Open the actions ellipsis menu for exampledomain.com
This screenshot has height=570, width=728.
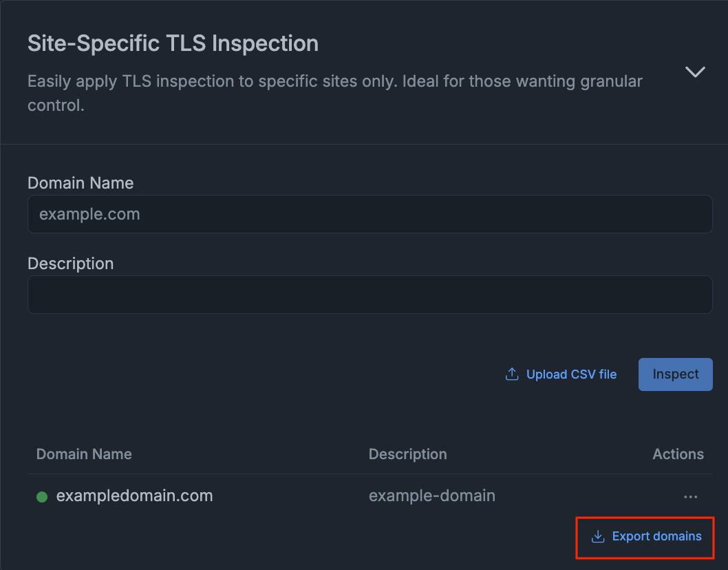[x=690, y=496]
